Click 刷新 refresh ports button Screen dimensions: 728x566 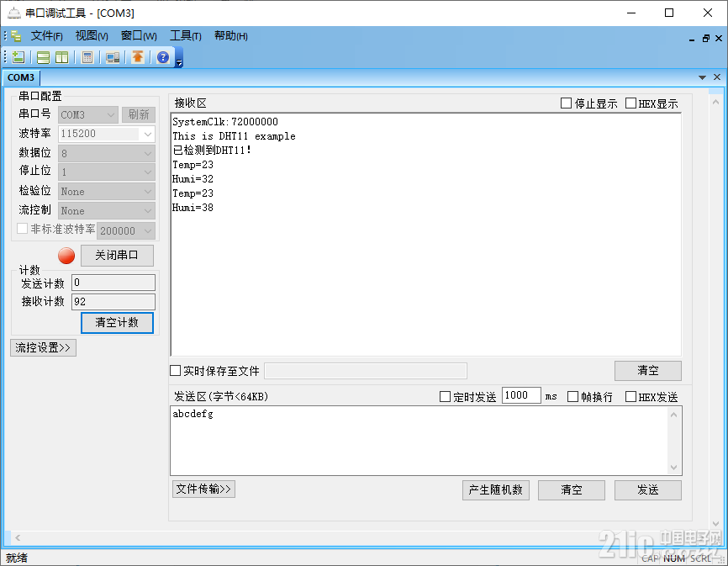tap(139, 114)
